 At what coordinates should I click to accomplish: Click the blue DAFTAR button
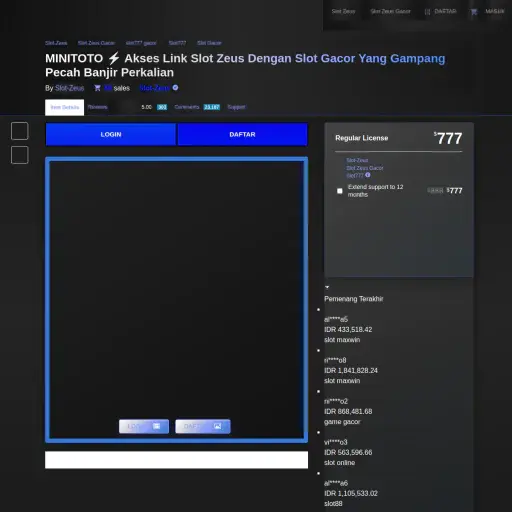point(242,134)
